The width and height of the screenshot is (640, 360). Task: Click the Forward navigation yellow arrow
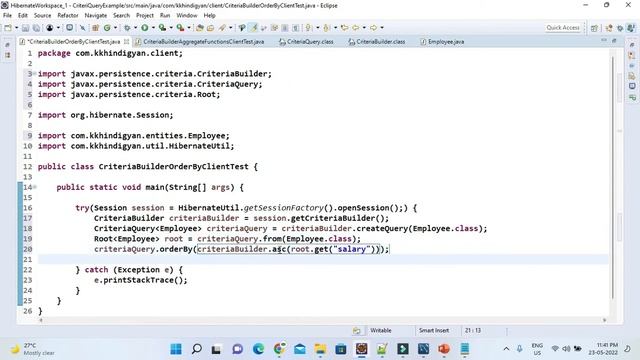[373, 28]
